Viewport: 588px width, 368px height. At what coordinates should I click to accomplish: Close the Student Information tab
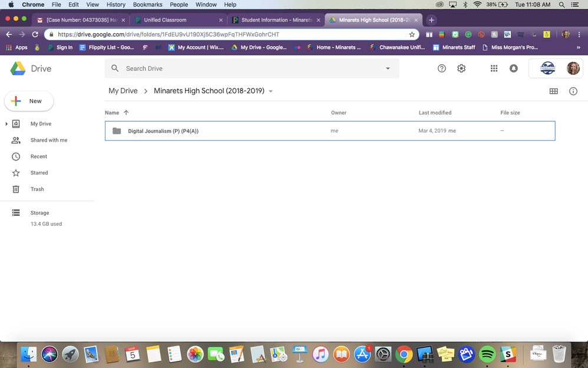(318, 20)
